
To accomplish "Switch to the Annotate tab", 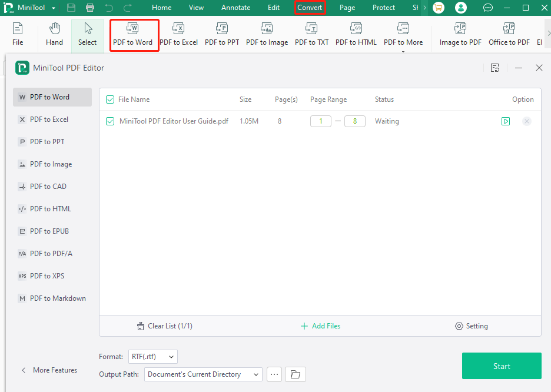I will click(x=236, y=8).
